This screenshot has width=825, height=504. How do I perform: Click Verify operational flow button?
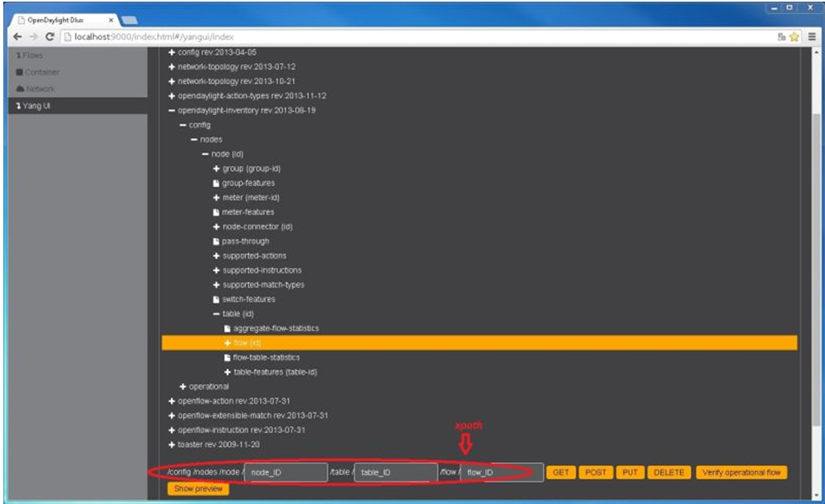pos(741,473)
